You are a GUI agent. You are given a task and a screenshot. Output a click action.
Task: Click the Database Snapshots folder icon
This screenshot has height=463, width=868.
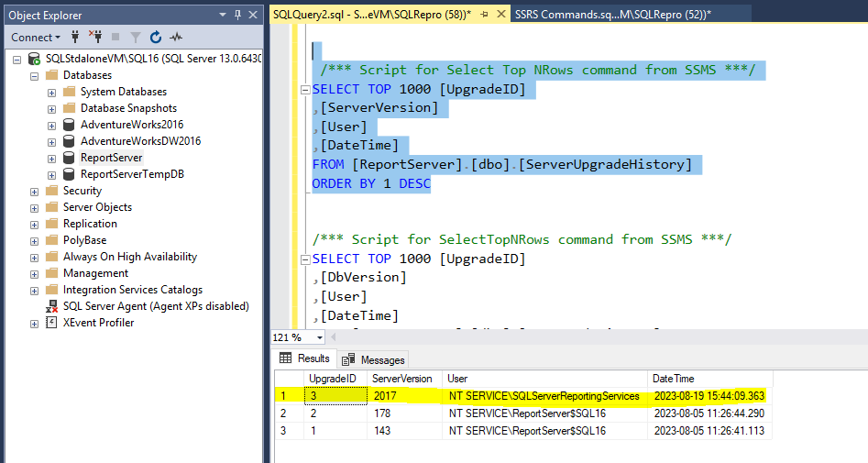pos(69,108)
